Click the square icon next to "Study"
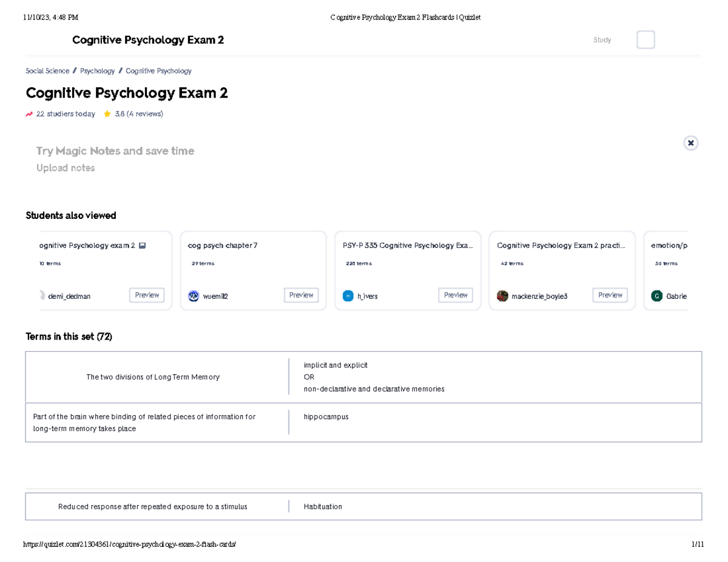The height and width of the screenshot is (562, 728). coord(645,39)
